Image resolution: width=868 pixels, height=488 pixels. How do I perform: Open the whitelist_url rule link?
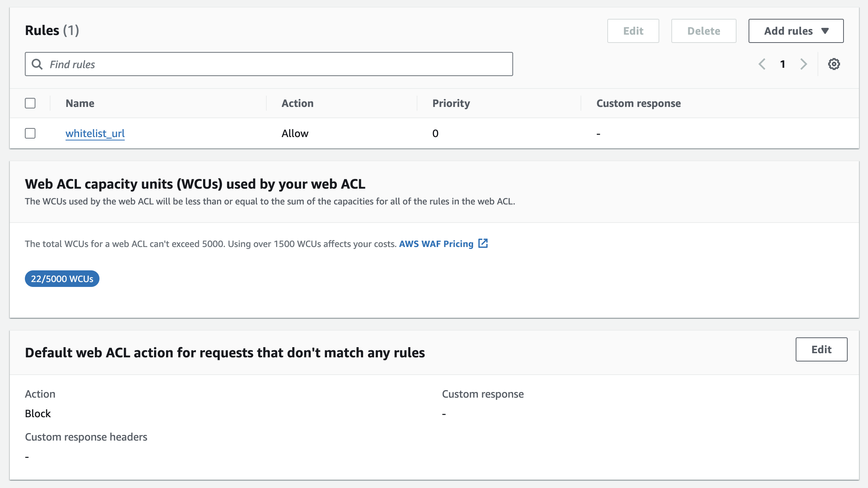pyautogui.click(x=95, y=133)
